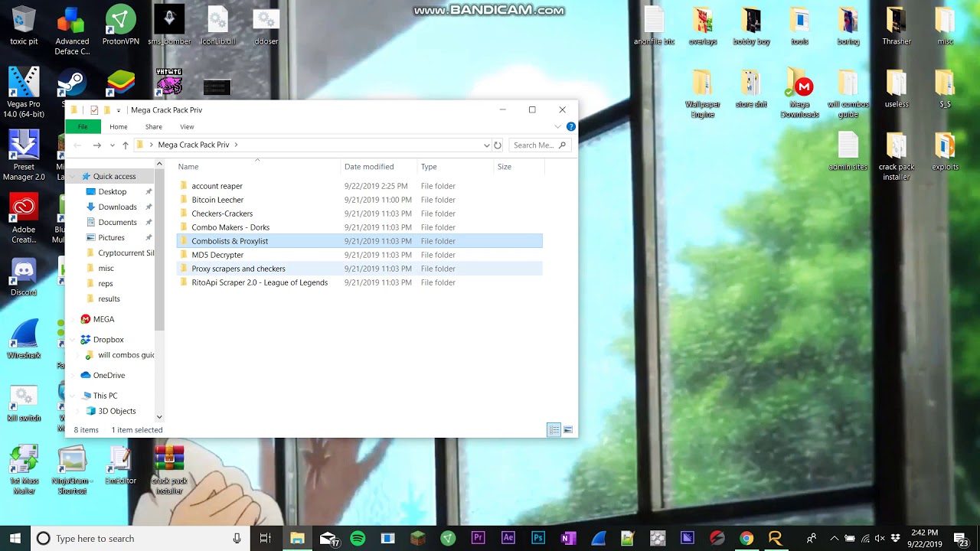Select the admin sites desktop file

848,152
